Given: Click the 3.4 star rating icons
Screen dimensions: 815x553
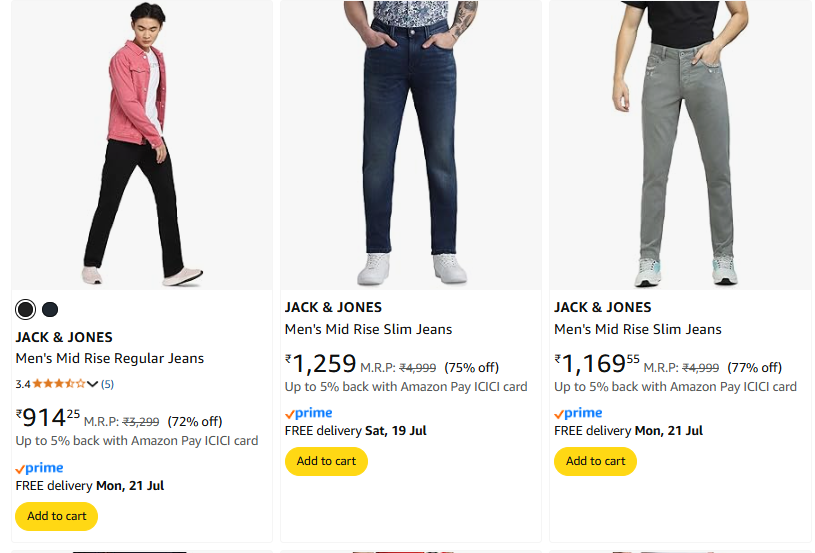Looking at the screenshot, I should [x=59, y=383].
